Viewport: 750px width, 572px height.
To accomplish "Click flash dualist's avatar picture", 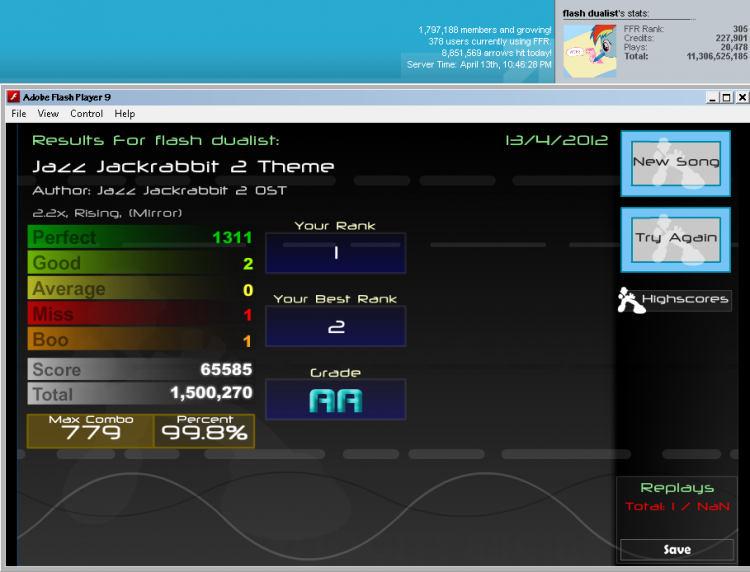I will (590, 51).
